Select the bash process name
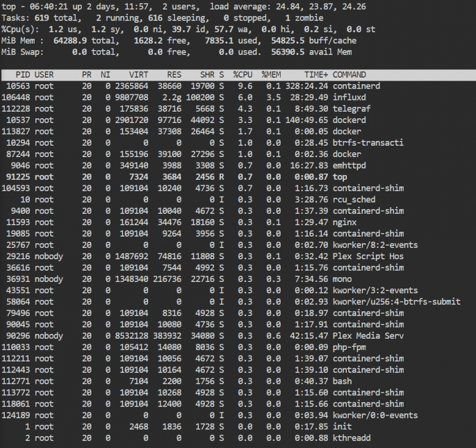The width and height of the screenshot is (476, 448). pyautogui.click(x=342, y=381)
